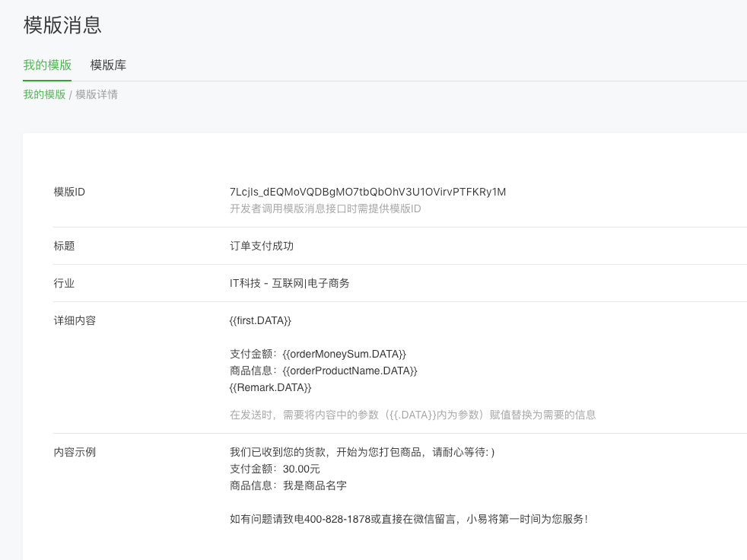The image size is (747, 560).
Task: Click the hint 开发者调用模版消息接口时需提供模版ID
Action: coord(326,208)
